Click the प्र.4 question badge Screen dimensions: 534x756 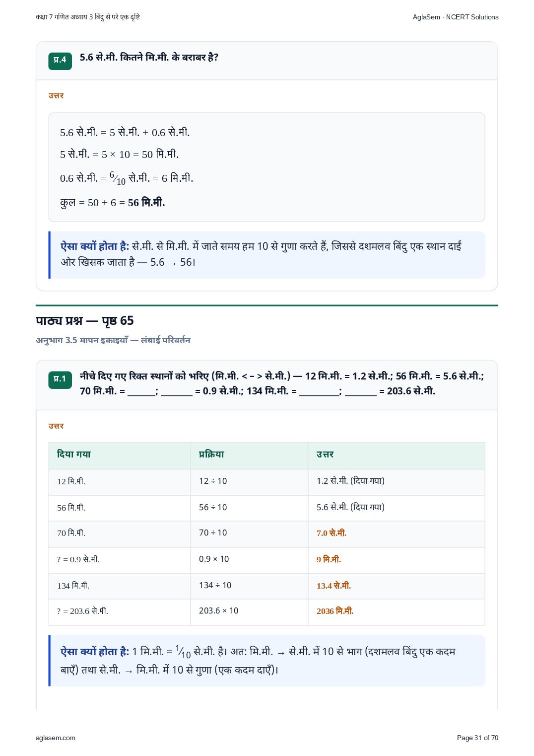point(60,61)
